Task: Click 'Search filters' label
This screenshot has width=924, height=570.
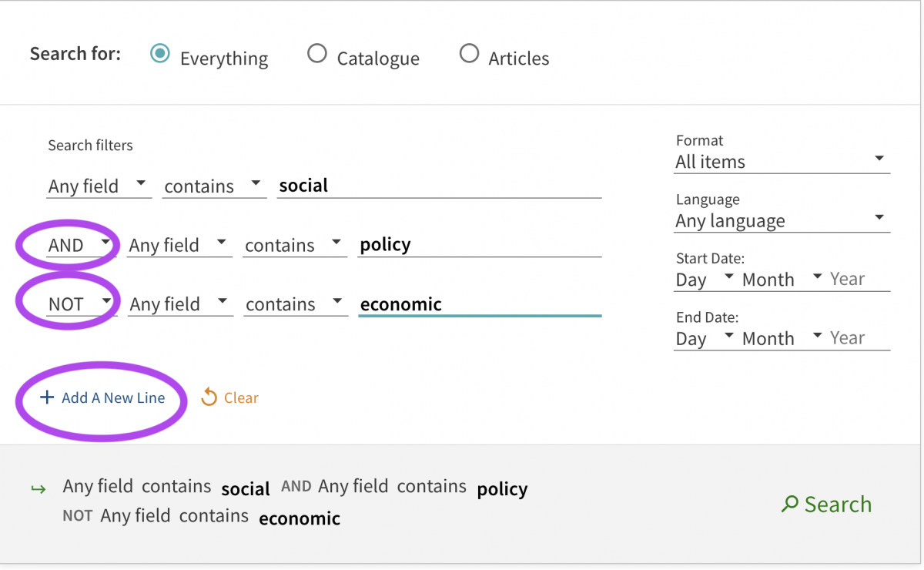Action: point(90,145)
